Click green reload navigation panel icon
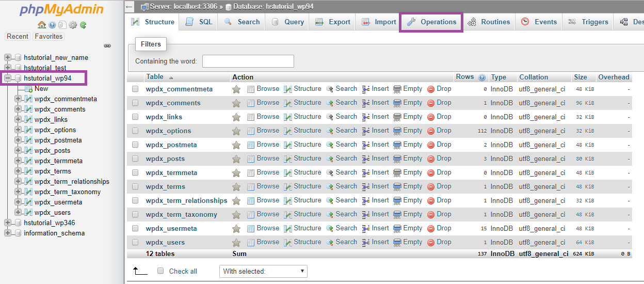644x284 pixels. (83, 25)
